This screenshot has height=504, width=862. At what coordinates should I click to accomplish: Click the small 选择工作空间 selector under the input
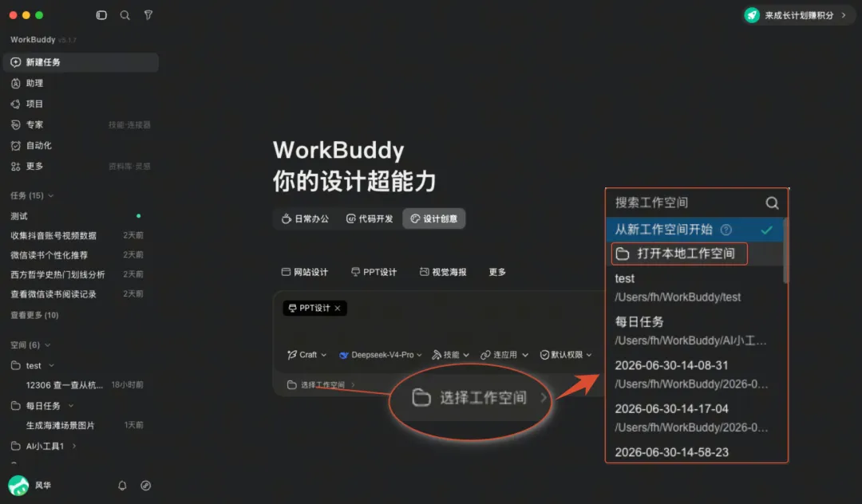pos(321,385)
